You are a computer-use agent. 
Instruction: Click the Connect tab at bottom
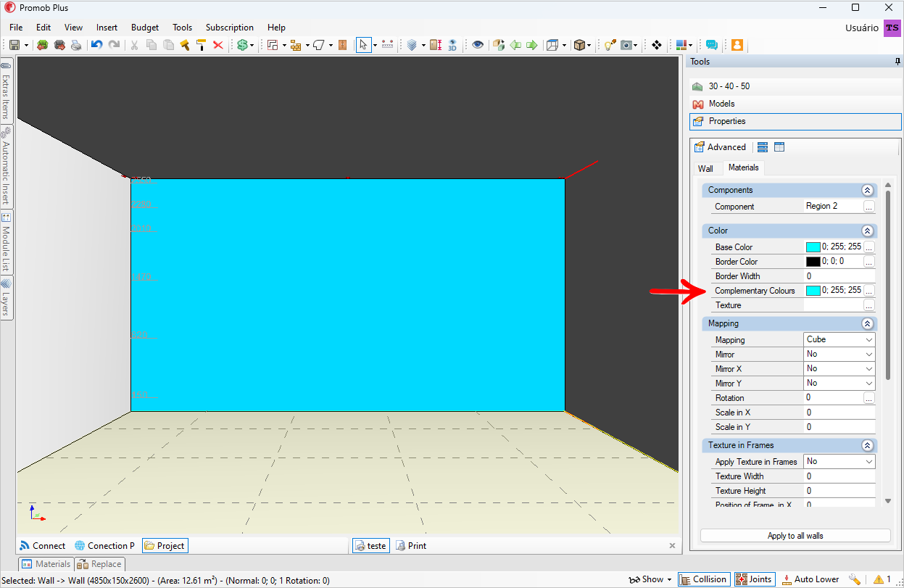42,546
